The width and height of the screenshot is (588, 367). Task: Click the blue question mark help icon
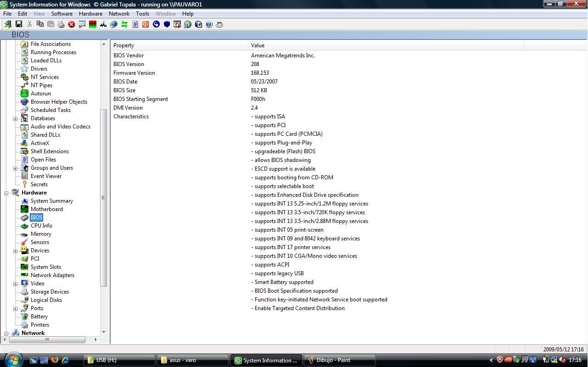tap(209, 24)
